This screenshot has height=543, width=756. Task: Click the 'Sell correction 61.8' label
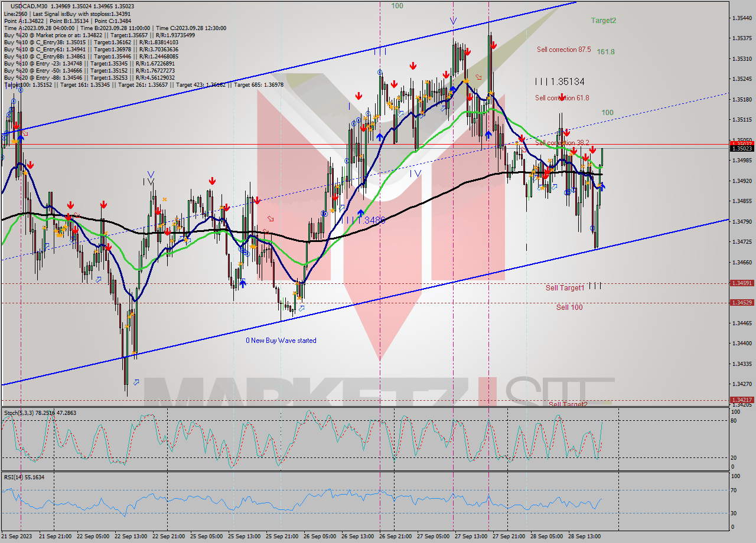coord(562,98)
